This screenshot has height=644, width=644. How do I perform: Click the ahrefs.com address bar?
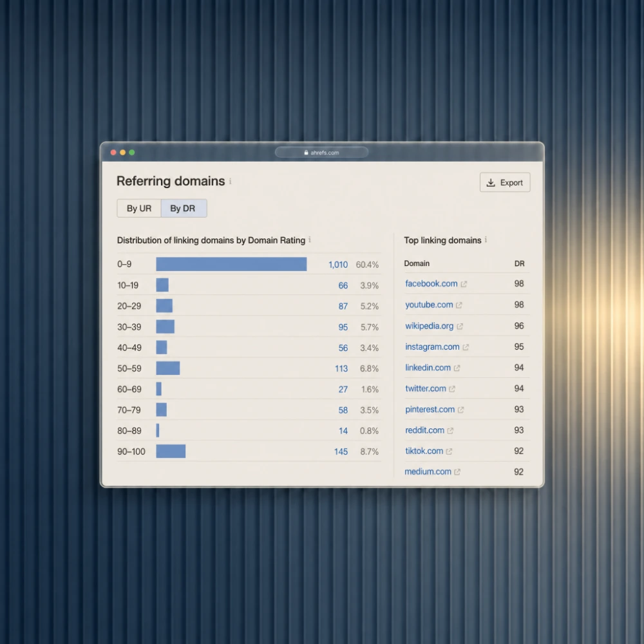(x=321, y=153)
